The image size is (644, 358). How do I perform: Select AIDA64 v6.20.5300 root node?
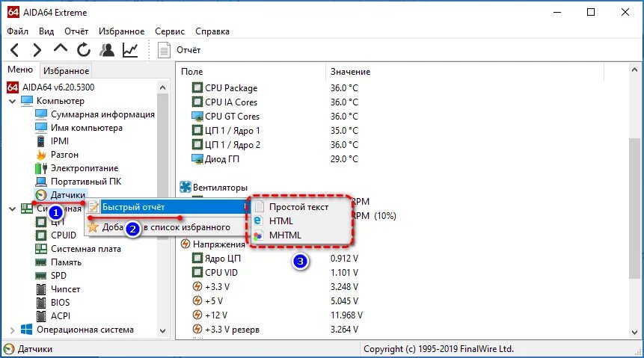[58, 87]
